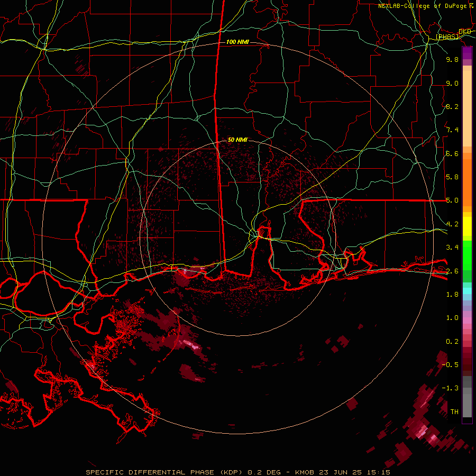Click the 7.4 value on color scale
This screenshot has height=476, width=476.
(452, 130)
